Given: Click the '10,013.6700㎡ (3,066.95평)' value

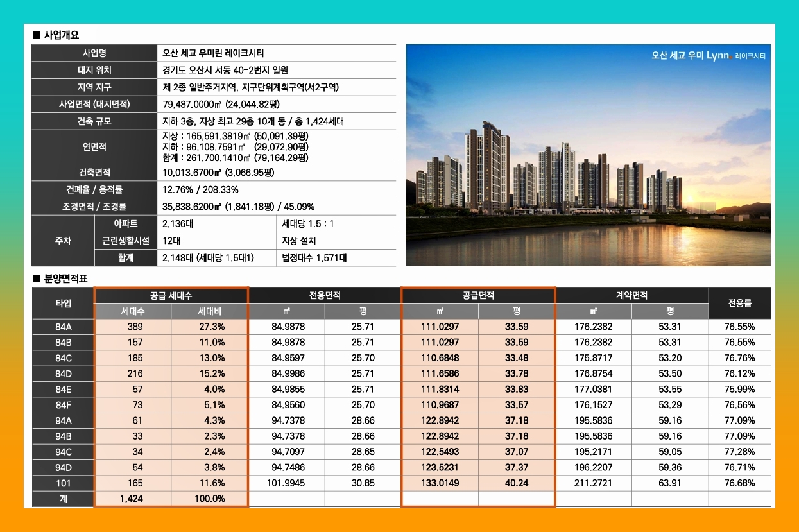Looking at the screenshot, I should coord(219,173).
